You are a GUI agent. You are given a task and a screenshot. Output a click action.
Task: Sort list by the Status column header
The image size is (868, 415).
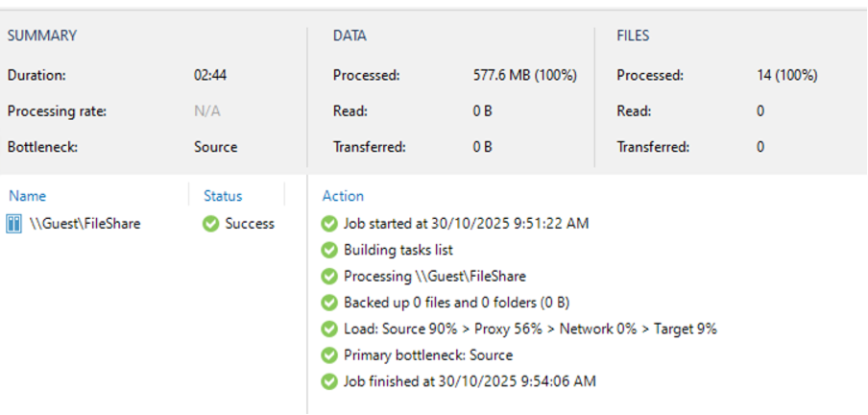point(223,196)
